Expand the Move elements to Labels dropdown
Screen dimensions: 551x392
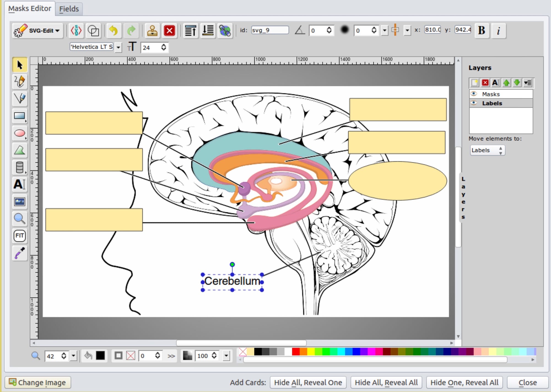(487, 150)
